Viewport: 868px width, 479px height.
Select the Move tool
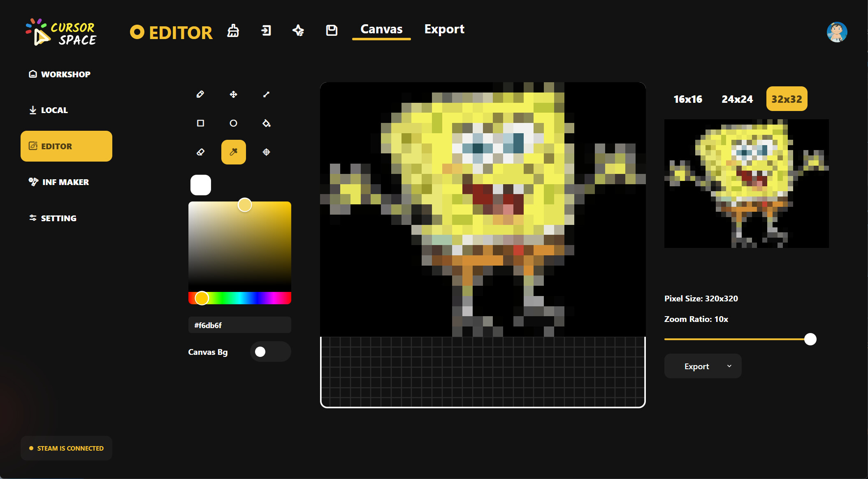tap(233, 94)
